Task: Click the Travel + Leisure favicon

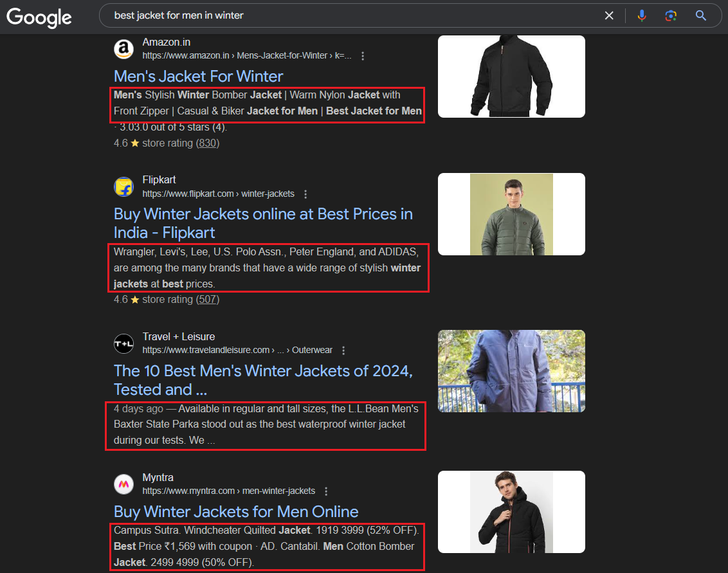Action: point(124,343)
